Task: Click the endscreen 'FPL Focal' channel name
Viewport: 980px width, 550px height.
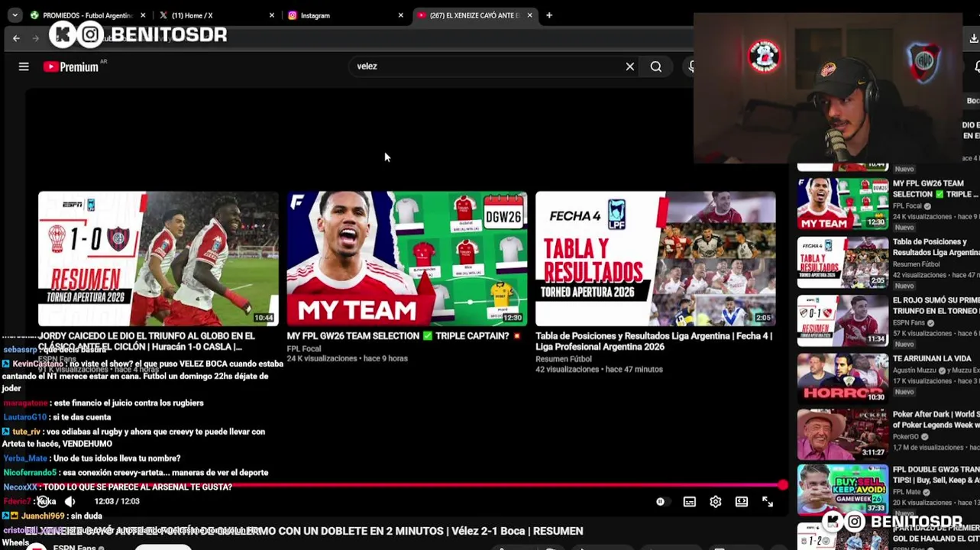Action: pyautogui.click(x=304, y=348)
